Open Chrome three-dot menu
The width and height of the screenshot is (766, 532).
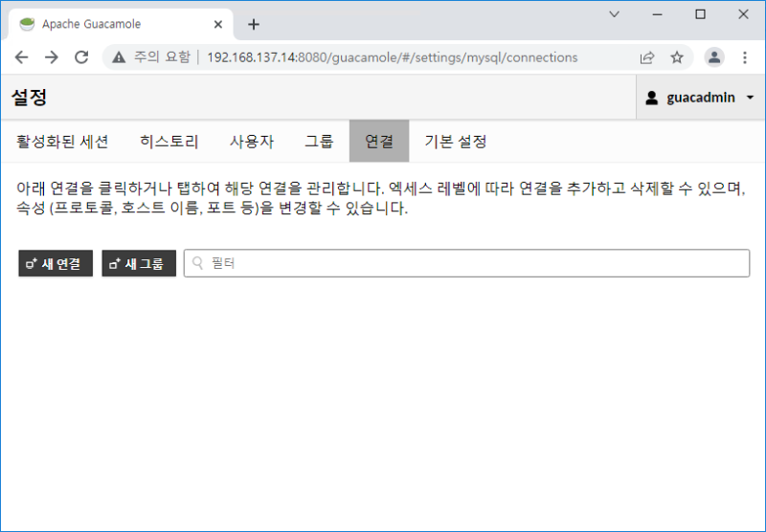(x=745, y=57)
